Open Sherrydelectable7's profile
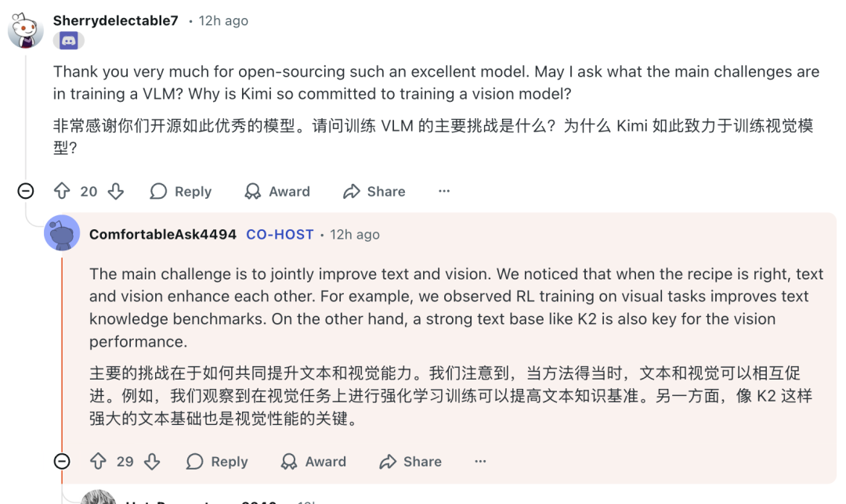The width and height of the screenshot is (846, 504). (x=115, y=21)
